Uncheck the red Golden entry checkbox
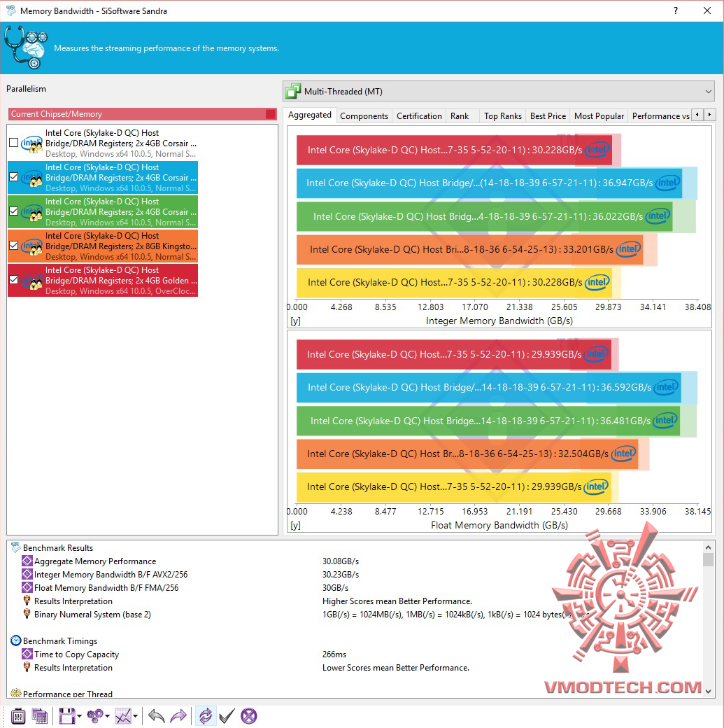Screen dimensions: 724x728 coord(14,280)
